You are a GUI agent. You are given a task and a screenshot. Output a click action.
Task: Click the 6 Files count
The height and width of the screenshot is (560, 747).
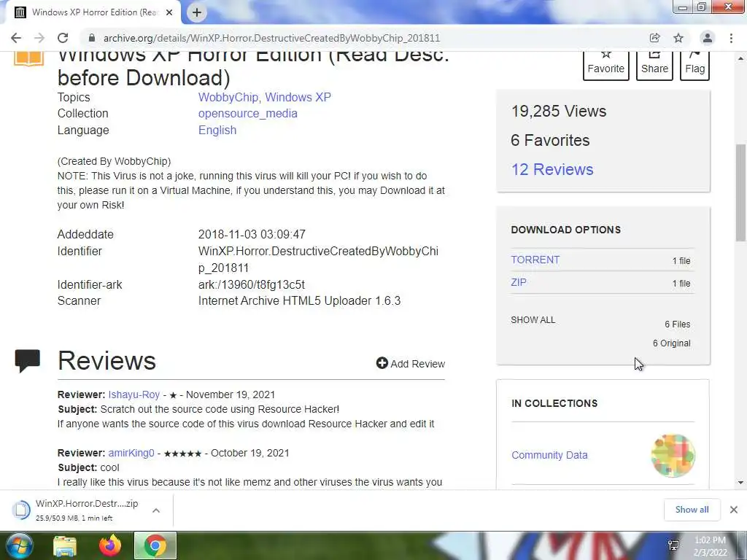point(678,324)
